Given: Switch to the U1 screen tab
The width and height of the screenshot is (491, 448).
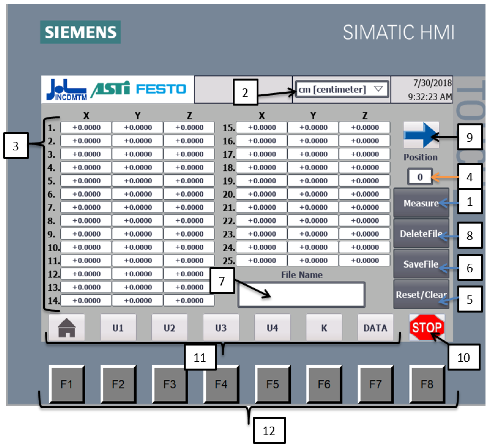Looking at the screenshot, I should tap(118, 328).
